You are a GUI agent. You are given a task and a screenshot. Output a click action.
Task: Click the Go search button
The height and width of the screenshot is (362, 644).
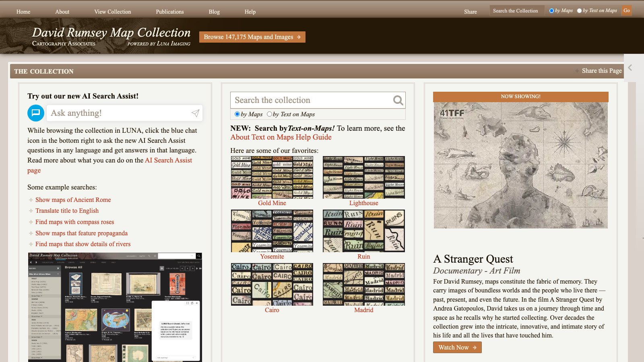pyautogui.click(x=627, y=10)
